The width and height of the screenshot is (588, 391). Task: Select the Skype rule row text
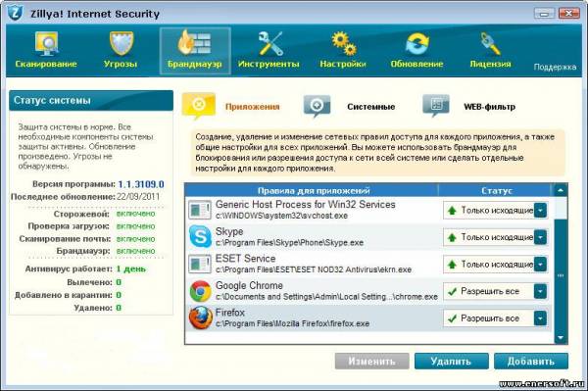point(289,237)
